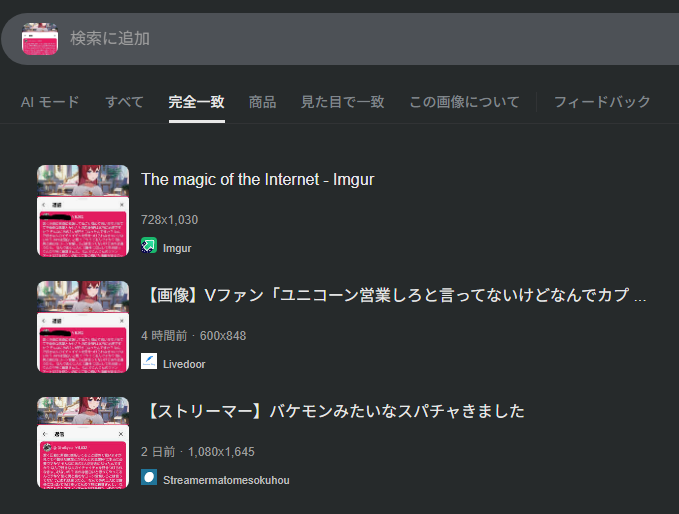Open the 【ストリーマー】バケモンみたいなスパチャ result
The width and height of the screenshot is (679, 514).
tap(333, 411)
